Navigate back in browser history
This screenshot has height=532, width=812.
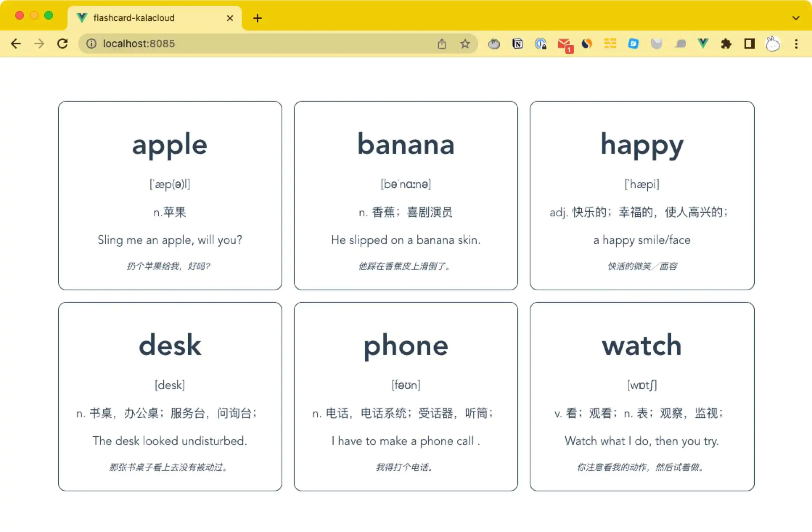(16, 44)
